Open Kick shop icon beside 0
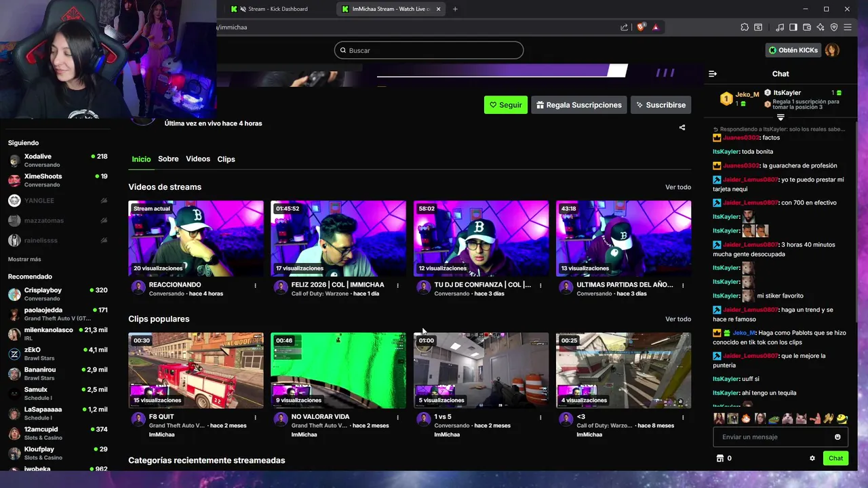The image size is (868, 488). click(720, 458)
